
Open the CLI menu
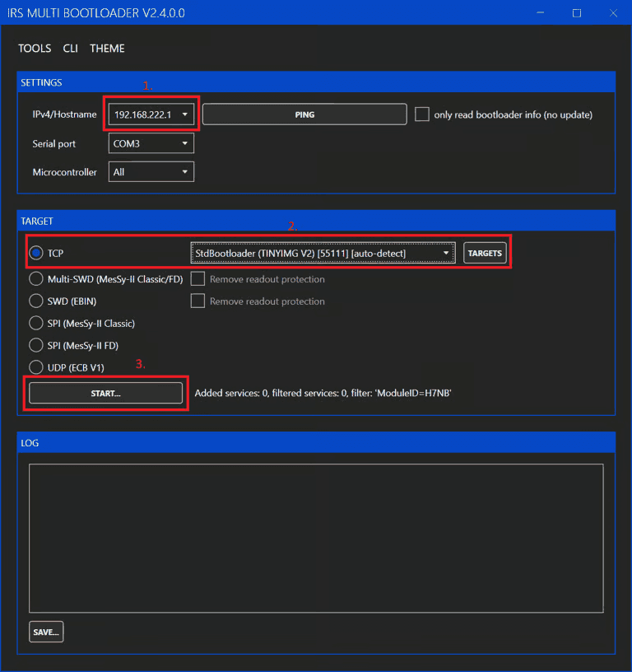pos(70,49)
